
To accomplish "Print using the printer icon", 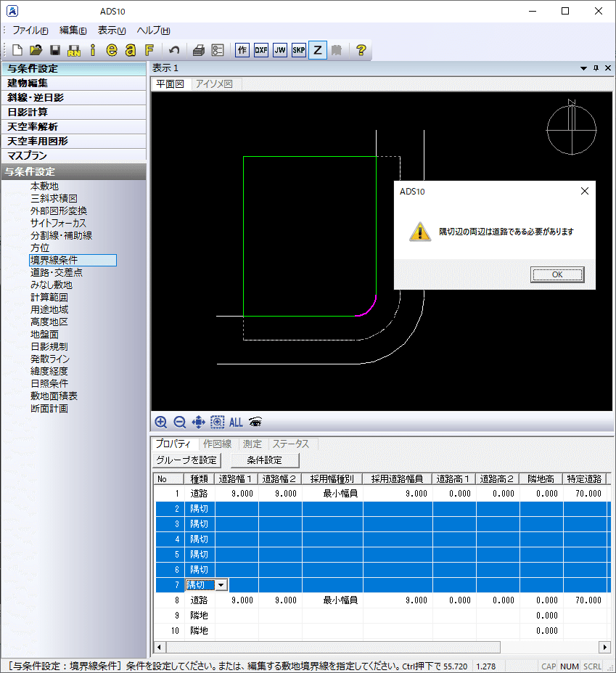I will point(199,50).
